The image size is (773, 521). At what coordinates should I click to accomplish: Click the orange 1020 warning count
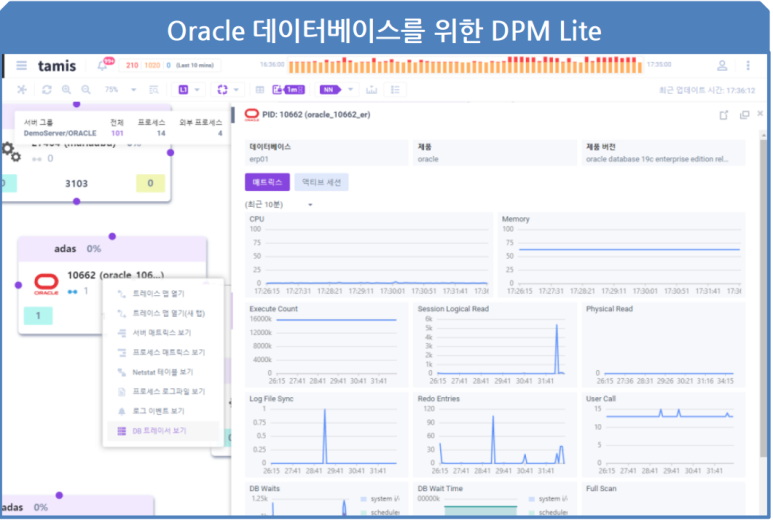point(152,66)
